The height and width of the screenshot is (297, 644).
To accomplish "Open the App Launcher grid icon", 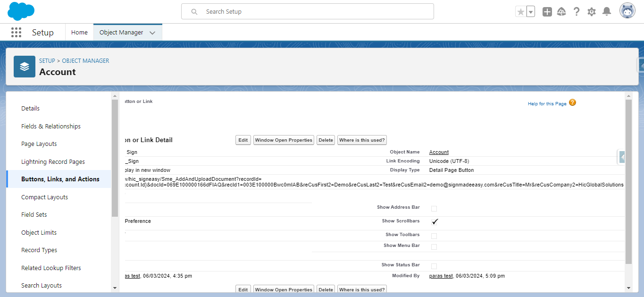I will [x=16, y=33].
